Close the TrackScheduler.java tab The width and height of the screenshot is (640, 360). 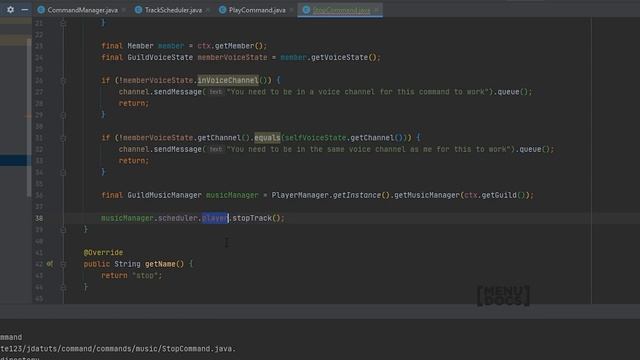click(208, 10)
